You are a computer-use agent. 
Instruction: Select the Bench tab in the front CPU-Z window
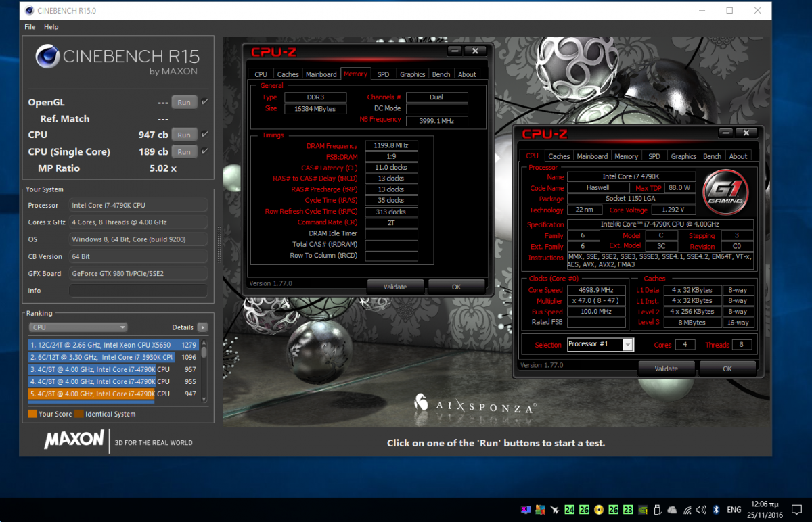point(712,156)
